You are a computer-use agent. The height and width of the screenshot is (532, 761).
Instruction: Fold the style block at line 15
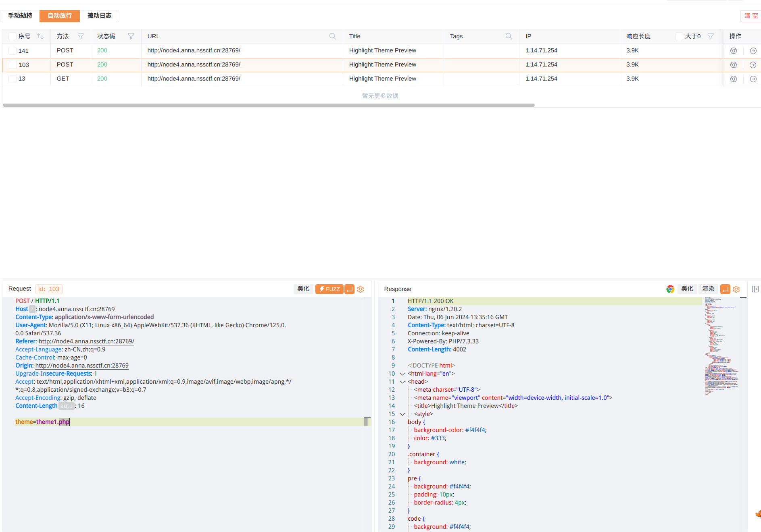pyautogui.click(x=402, y=414)
